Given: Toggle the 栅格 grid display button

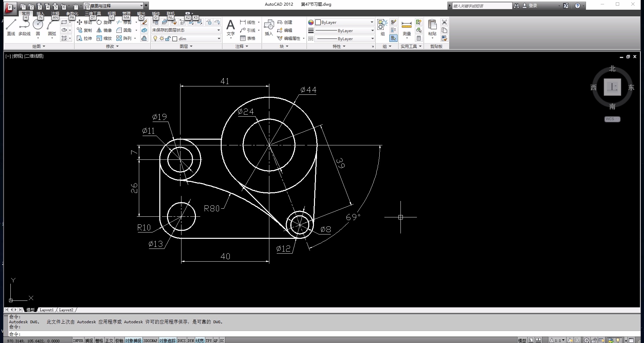Looking at the screenshot, I should tap(99, 340).
